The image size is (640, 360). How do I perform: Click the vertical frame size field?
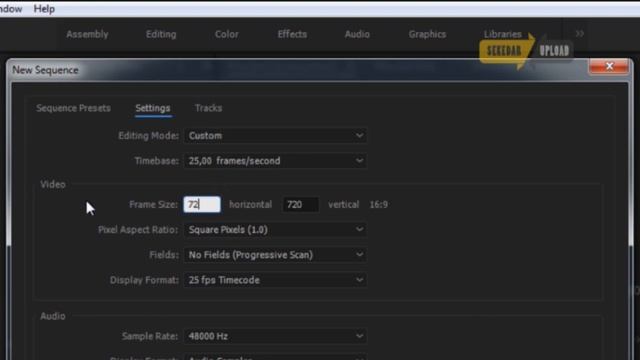click(301, 204)
